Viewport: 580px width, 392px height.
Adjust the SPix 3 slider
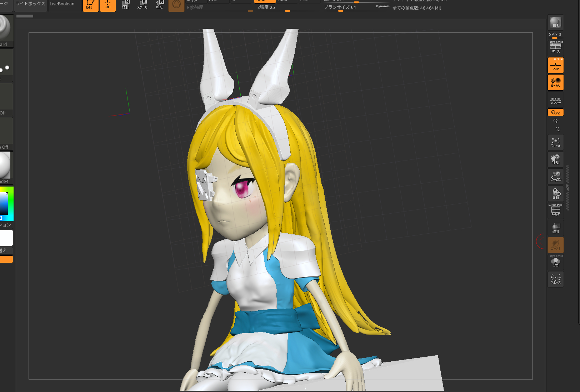(555, 35)
